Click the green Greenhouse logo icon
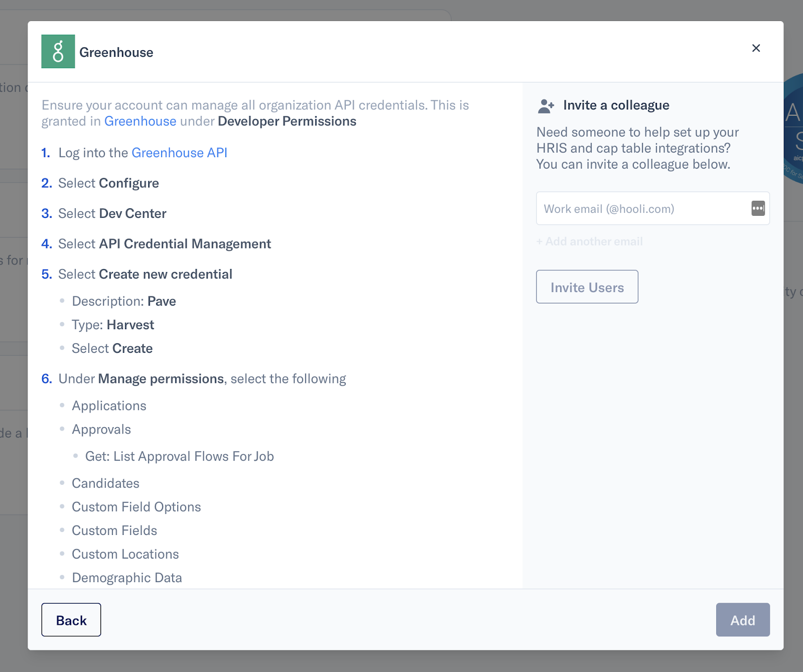Image resolution: width=803 pixels, height=672 pixels. pos(58,51)
